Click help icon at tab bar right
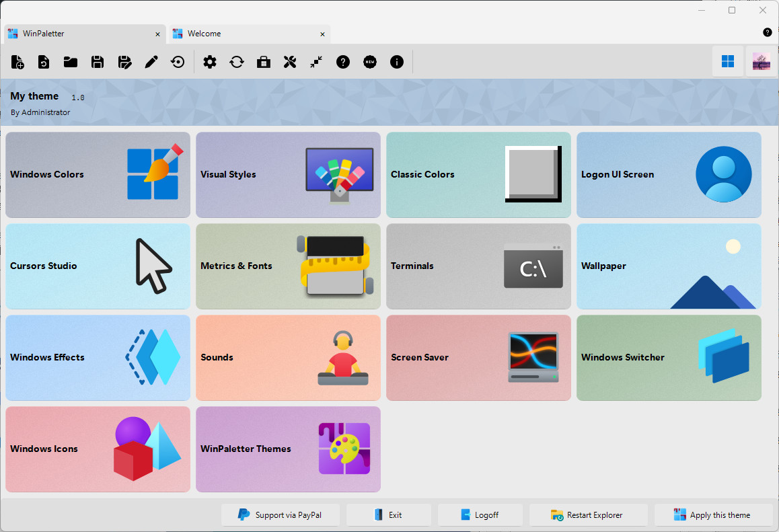779x532 pixels. tap(767, 32)
